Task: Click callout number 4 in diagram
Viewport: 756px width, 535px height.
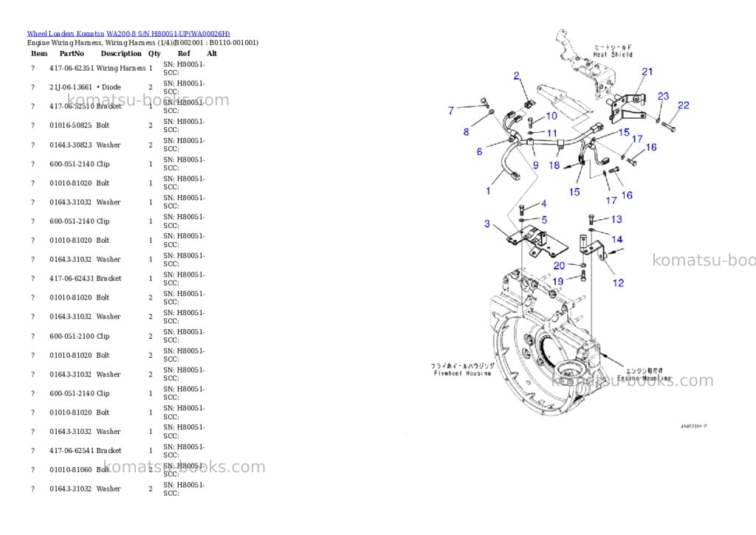Action: click(x=543, y=204)
